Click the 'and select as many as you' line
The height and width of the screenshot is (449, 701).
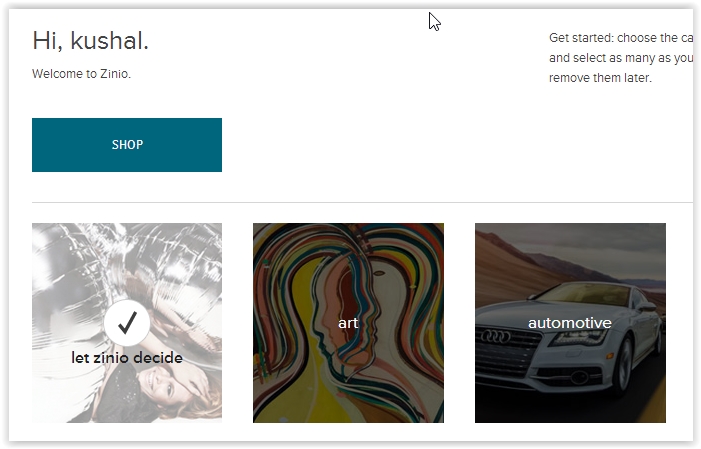click(x=621, y=58)
